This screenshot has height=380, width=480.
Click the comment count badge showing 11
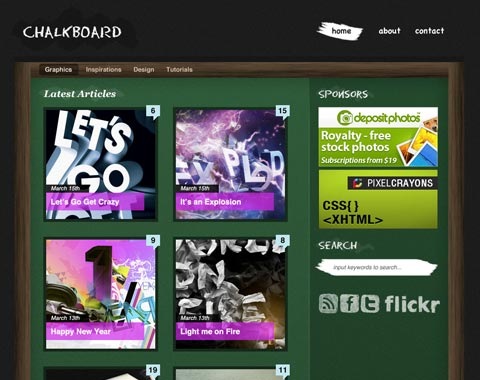282,370
